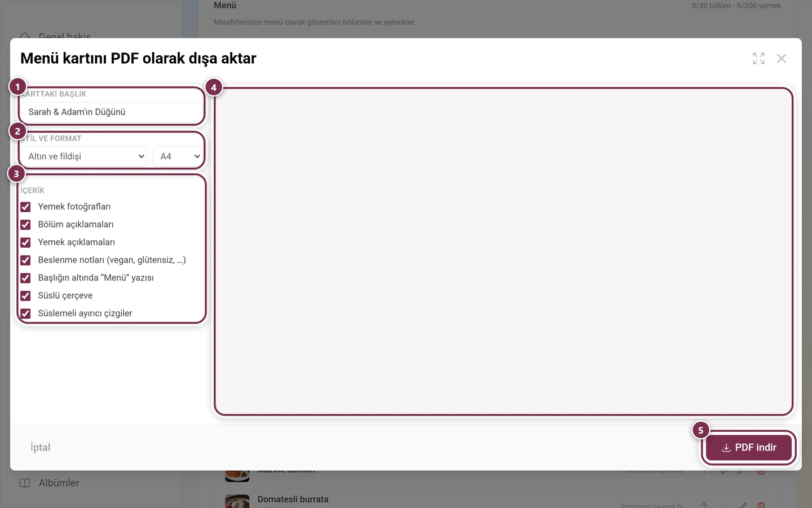Download the menu with "PDF indir"
812x508 pixels.
point(749,448)
